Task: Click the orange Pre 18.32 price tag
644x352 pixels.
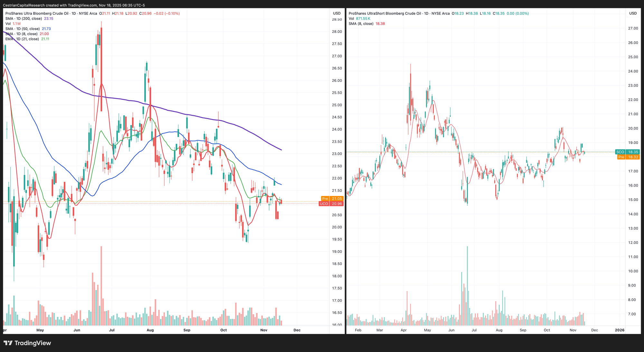Action: click(628, 157)
